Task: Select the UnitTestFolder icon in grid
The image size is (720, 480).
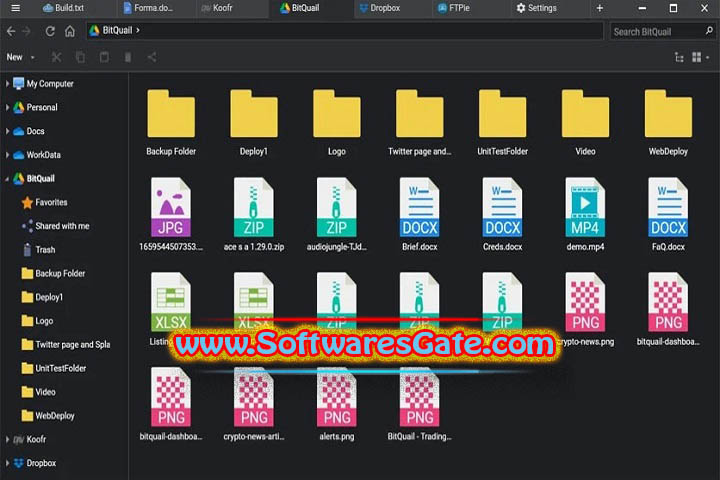Action: pos(502,114)
